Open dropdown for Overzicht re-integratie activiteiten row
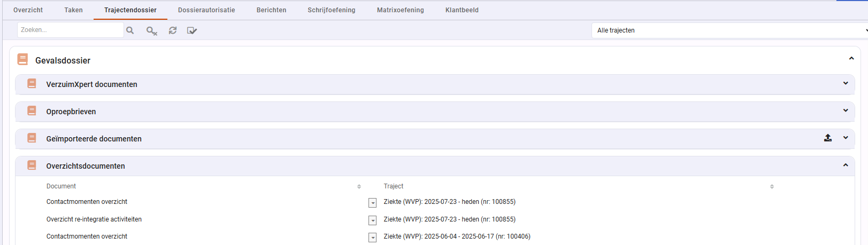The image size is (868, 245). click(x=373, y=220)
